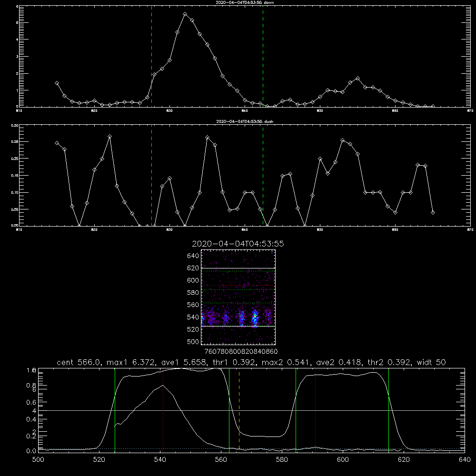Click the "thr2 0.392" value
This screenshot has height=476, width=476.
pyautogui.click(x=389, y=362)
